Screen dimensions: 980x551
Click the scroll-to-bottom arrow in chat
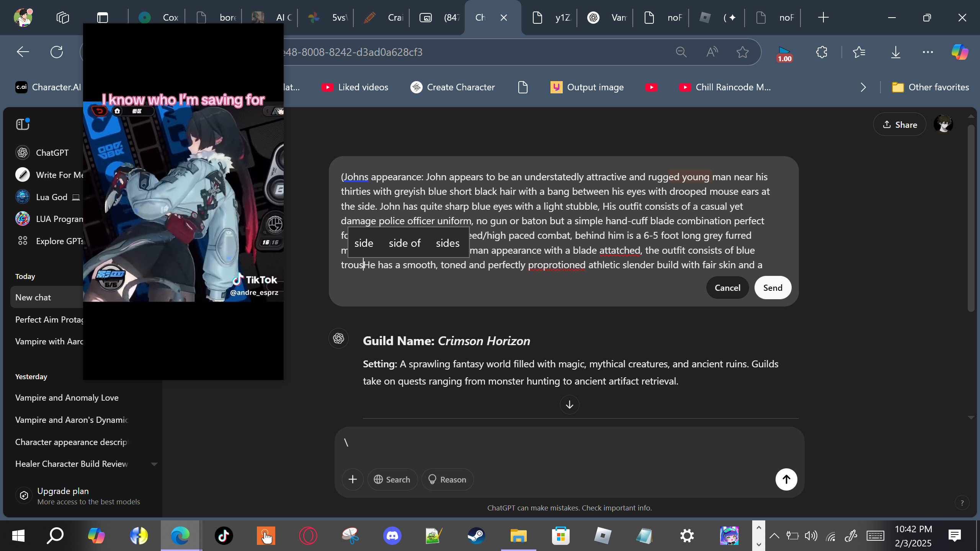tap(569, 404)
